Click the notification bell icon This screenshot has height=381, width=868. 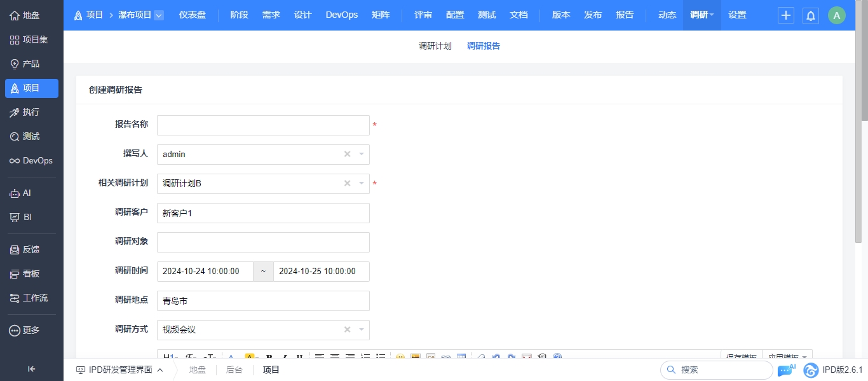pos(811,16)
